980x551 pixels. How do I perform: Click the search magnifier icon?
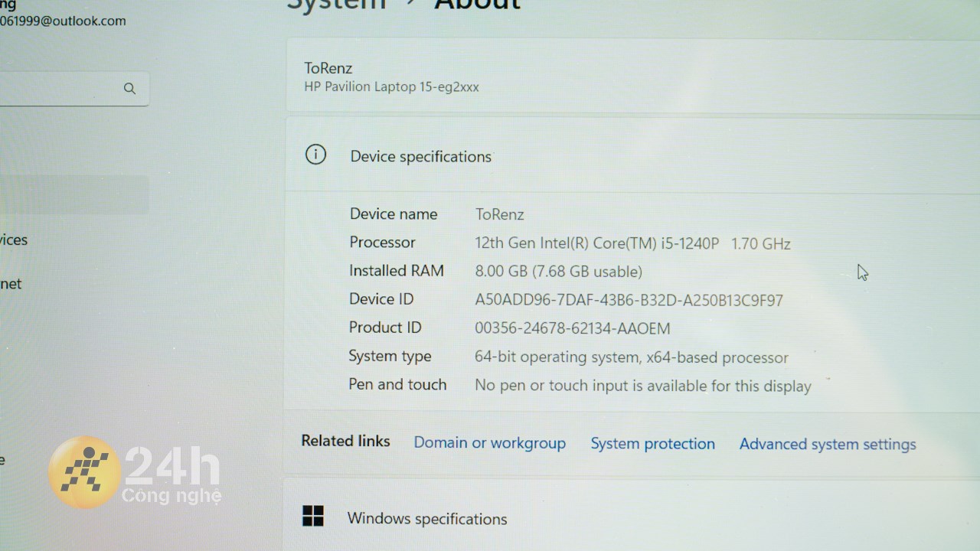point(129,89)
